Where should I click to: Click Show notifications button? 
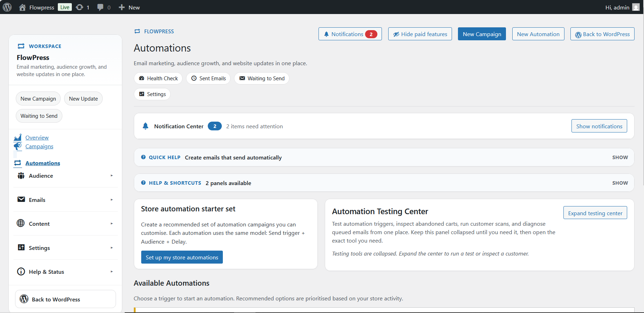tap(599, 126)
